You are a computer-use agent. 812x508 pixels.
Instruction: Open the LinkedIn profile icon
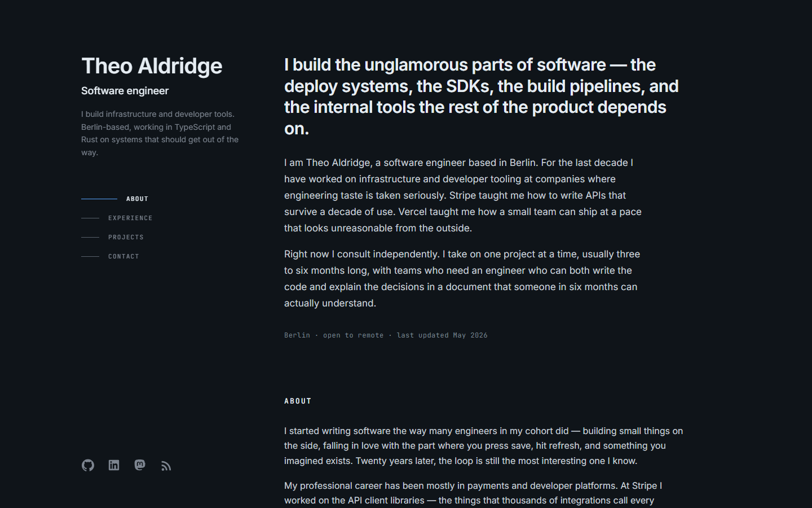click(x=114, y=465)
